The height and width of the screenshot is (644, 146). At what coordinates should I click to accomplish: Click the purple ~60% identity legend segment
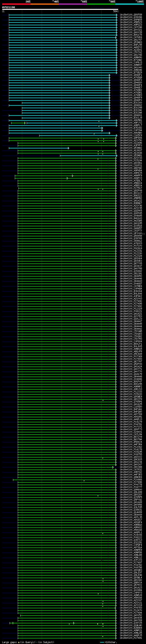pos(73,4)
